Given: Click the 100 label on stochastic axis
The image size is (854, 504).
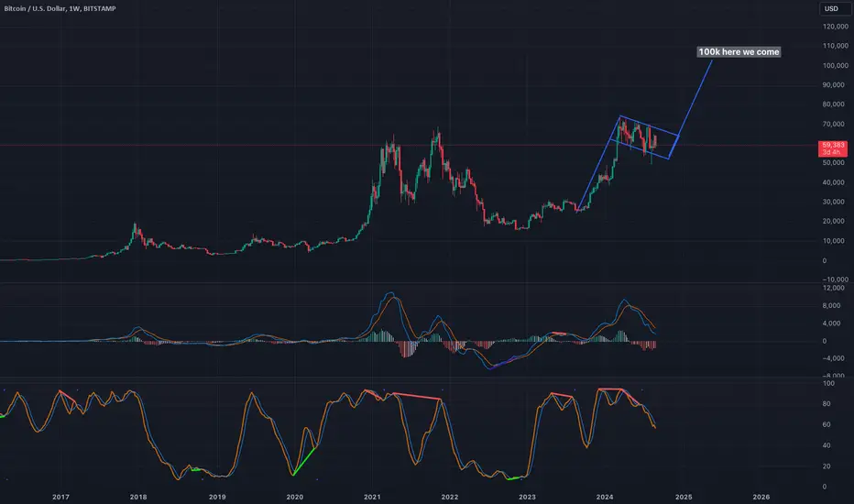Looking at the screenshot, I should click(828, 384).
